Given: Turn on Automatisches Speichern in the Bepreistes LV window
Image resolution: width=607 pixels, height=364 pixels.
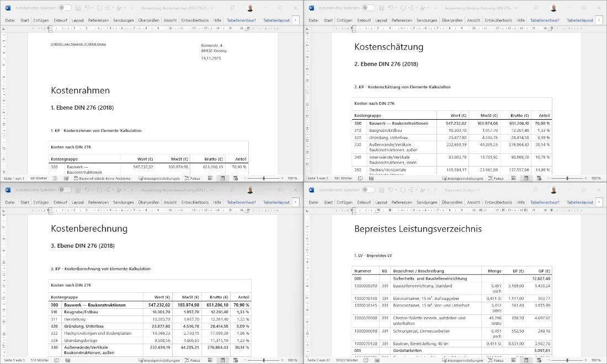Looking at the screenshot, I should [x=369, y=190].
